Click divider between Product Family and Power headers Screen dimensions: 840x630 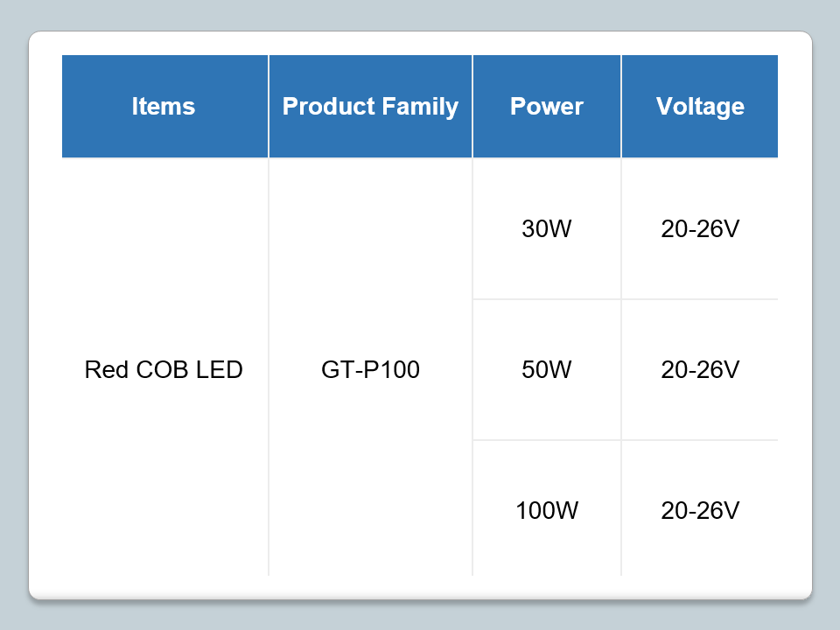472,107
